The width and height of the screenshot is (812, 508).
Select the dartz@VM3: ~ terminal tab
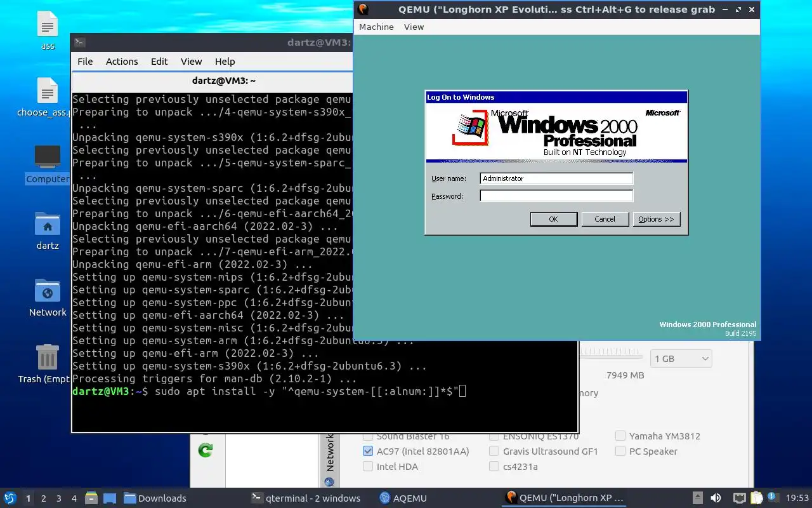point(224,81)
